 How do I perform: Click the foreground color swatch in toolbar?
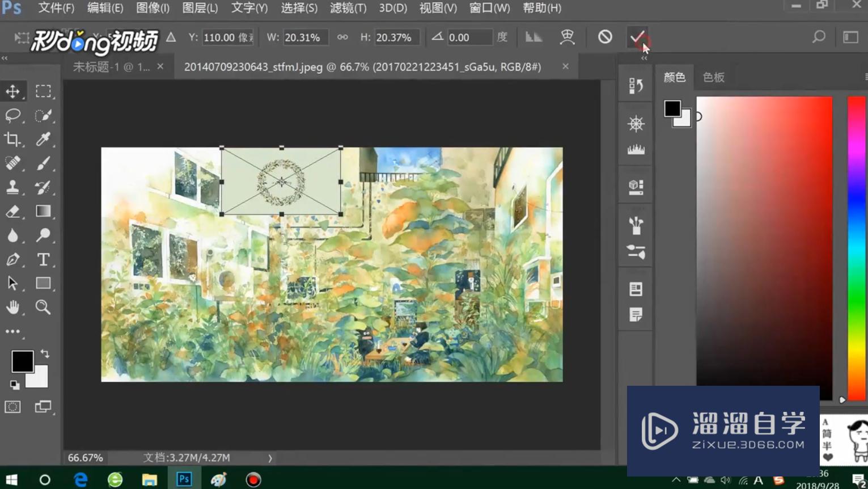coord(22,361)
